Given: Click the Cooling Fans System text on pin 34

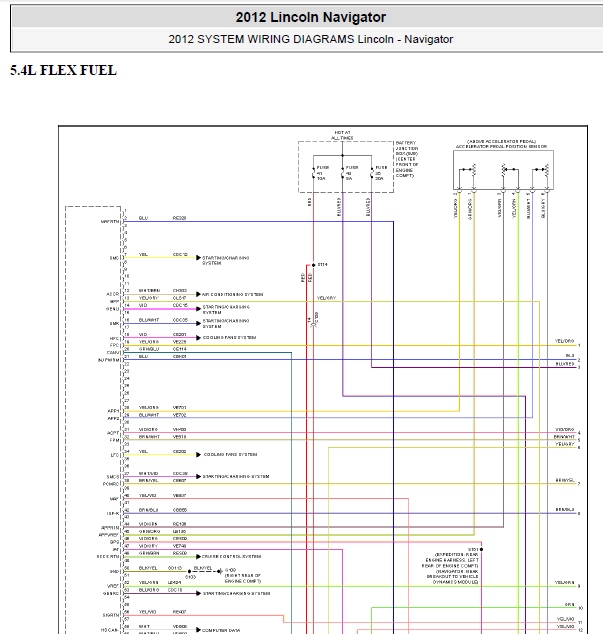Looking at the screenshot, I should (x=230, y=454).
